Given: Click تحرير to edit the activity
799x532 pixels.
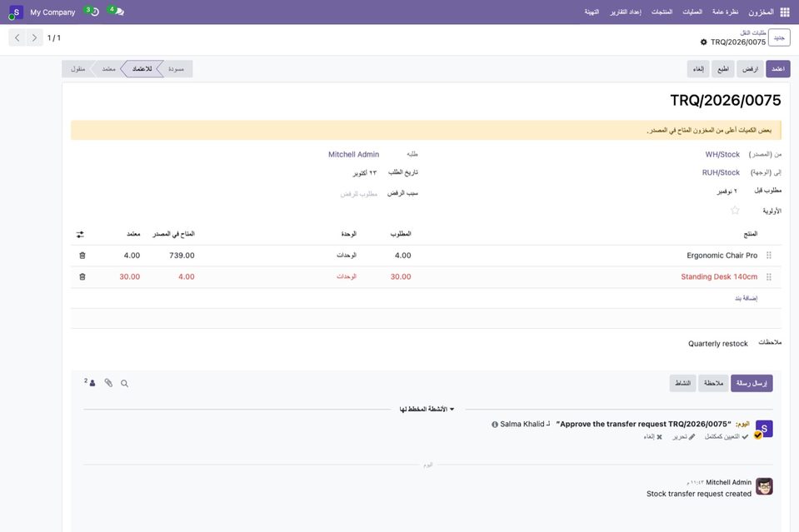Looking at the screenshot, I should pyautogui.click(x=683, y=437).
